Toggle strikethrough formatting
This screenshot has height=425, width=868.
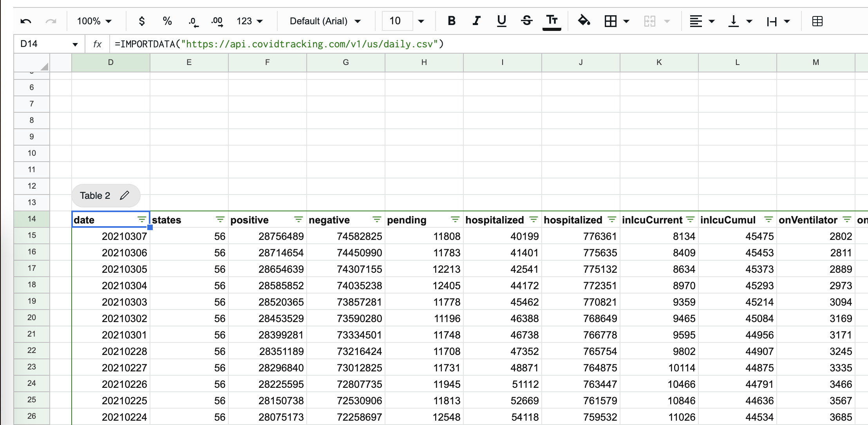click(x=527, y=21)
